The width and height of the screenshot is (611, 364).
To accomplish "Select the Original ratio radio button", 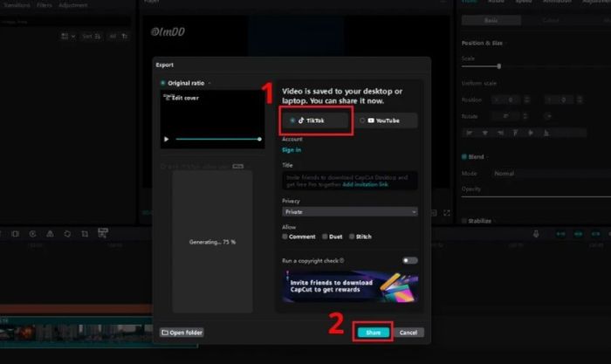I will [163, 83].
